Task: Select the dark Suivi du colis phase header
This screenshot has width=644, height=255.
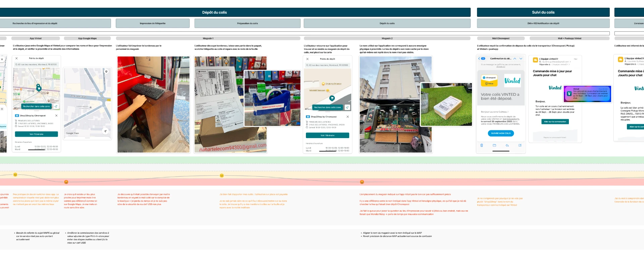Action: (543, 12)
